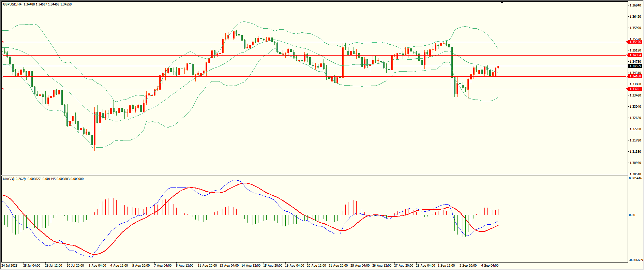Image resolution: width=644 pixels, height=270 pixels.
Task: Click the 19 Aug 04:00 time label
Action: tap(295, 266)
